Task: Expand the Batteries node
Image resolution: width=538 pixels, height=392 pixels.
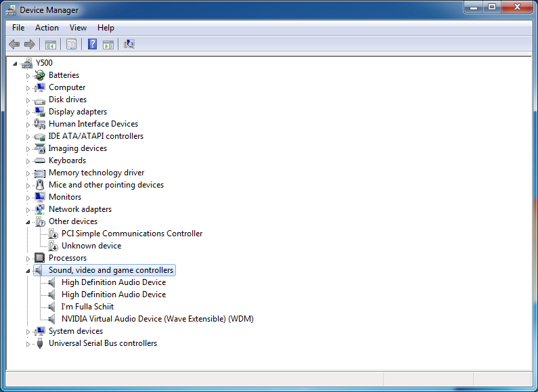Action: click(28, 76)
